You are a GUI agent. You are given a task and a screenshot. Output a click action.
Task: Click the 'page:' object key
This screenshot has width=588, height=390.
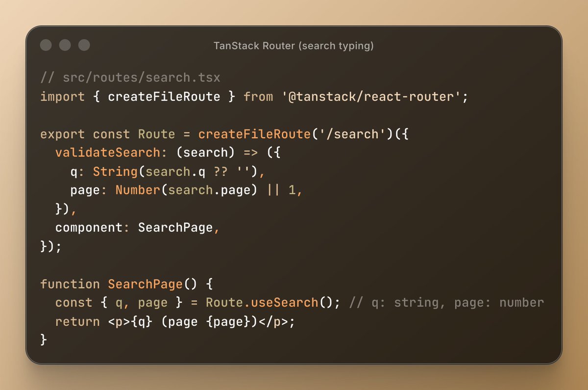click(x=89, y=190)
